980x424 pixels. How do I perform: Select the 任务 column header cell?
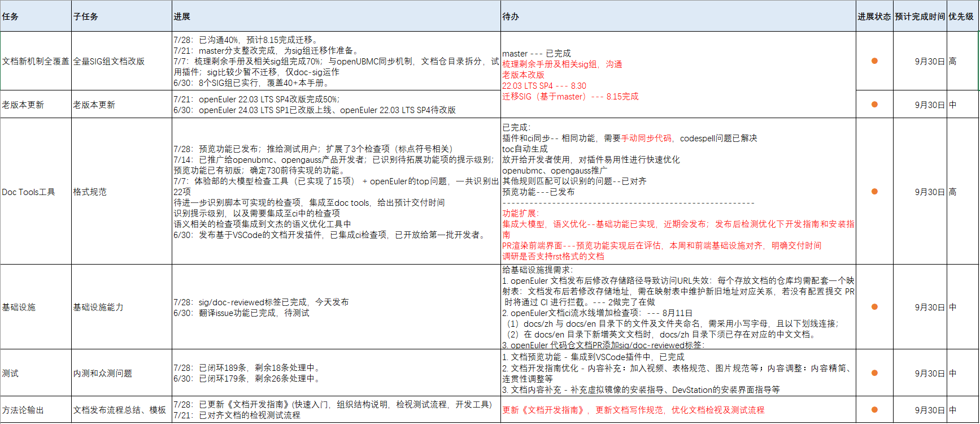point(36,16)
